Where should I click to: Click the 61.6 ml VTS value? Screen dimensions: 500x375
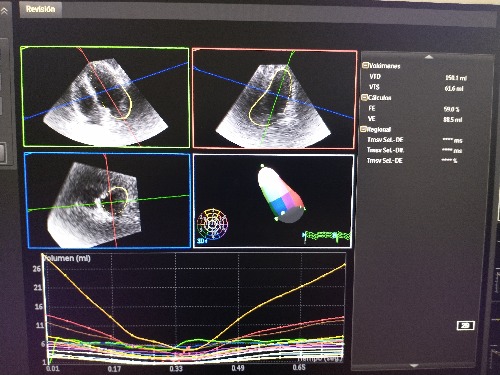[454, 88]
